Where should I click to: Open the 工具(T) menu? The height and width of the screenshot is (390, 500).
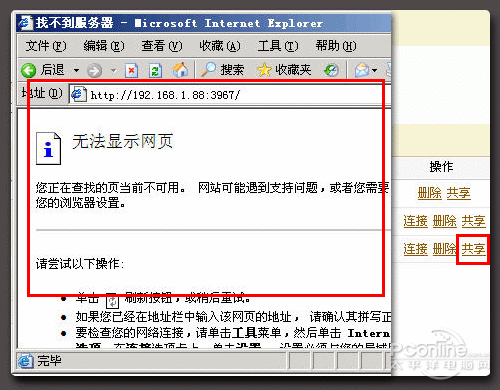click(x=278, y=46)
